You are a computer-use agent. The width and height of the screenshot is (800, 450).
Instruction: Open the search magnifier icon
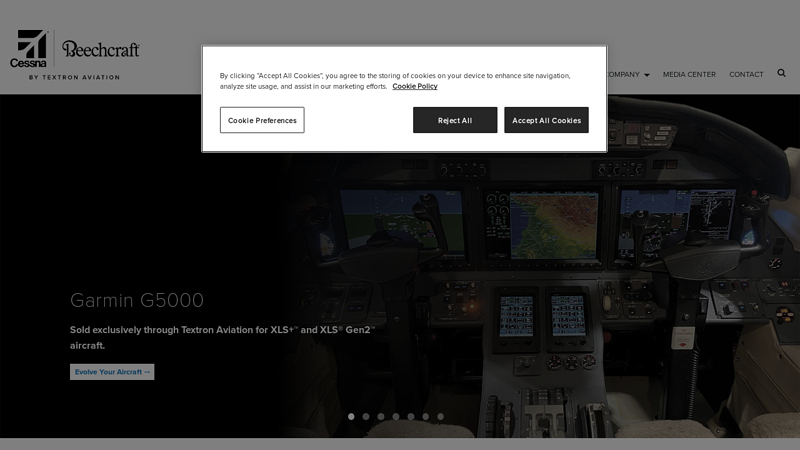coord(781,73)
